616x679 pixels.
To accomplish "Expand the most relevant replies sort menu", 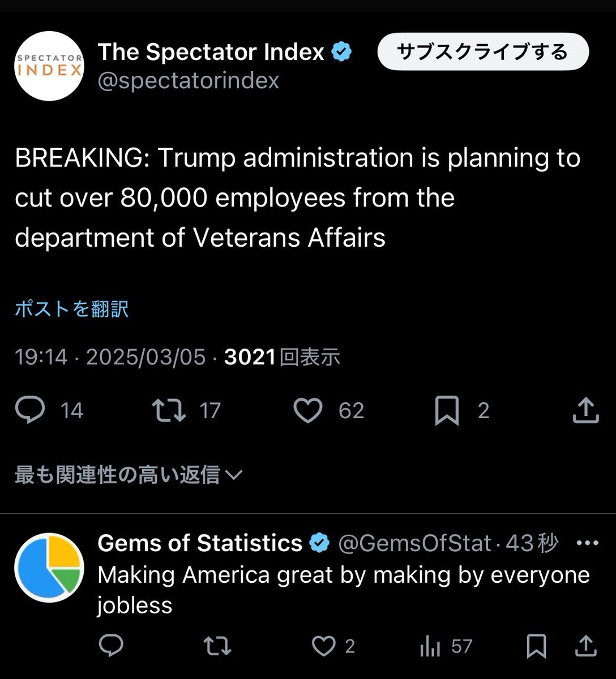I will click(x=129, y=475).
